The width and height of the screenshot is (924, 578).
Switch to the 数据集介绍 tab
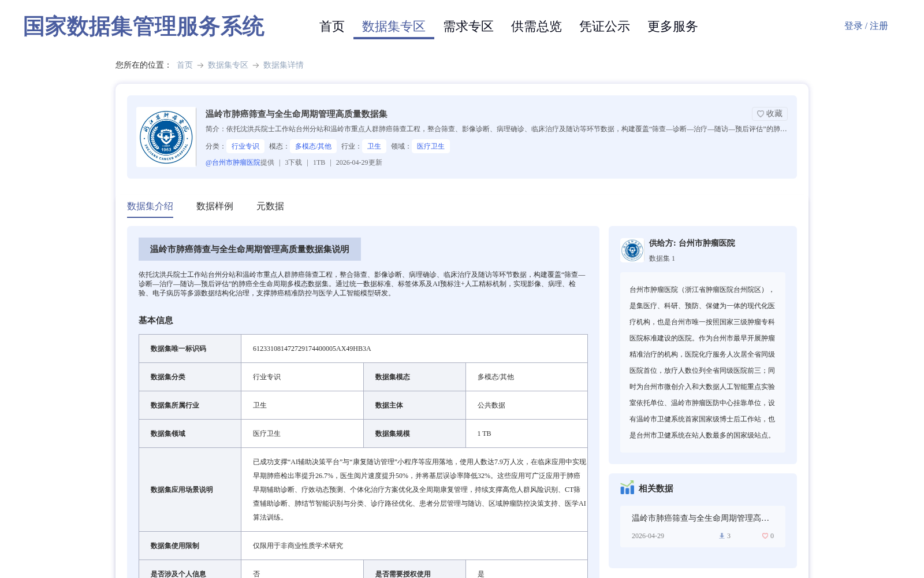pyautogui.click(x=150, y=206)
